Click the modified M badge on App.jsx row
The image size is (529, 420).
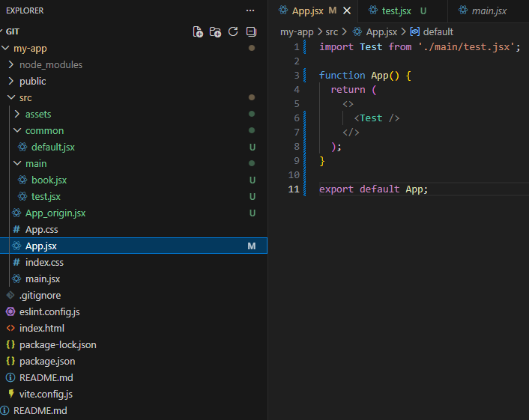pyautogui.click(x=251, y=246)
